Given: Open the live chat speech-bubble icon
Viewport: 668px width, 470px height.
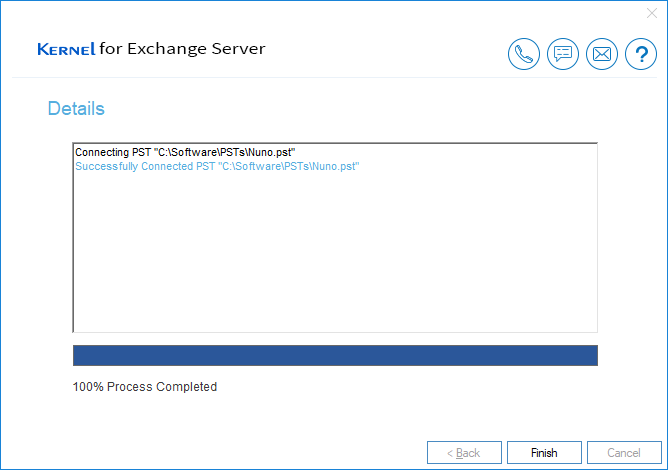Looking at the screenshot, I should coord(563,54).
